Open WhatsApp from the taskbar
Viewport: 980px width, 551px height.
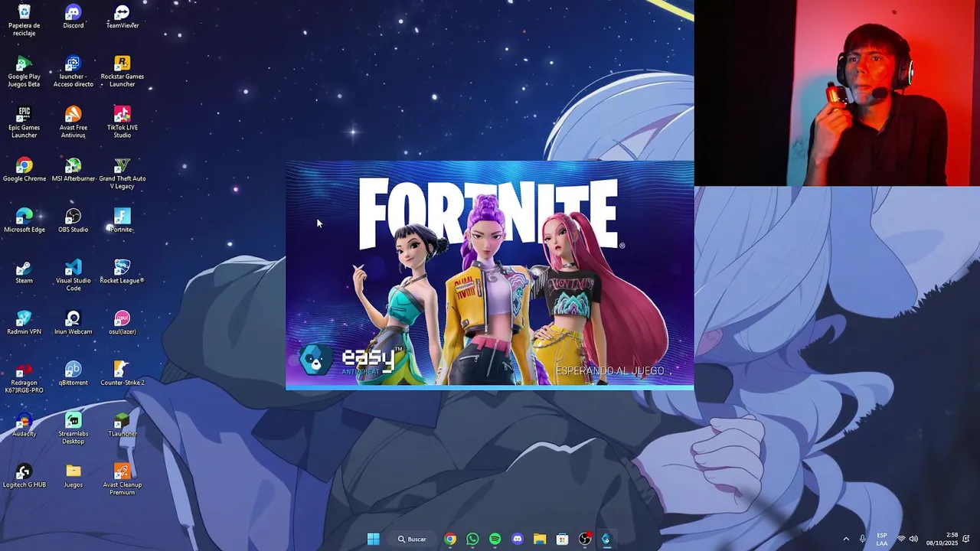point(472,539)
